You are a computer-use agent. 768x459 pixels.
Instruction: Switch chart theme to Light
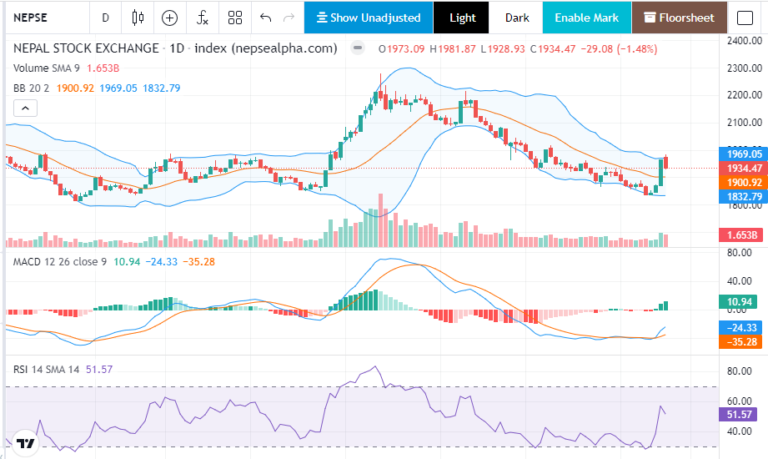(x=462, y=18)
